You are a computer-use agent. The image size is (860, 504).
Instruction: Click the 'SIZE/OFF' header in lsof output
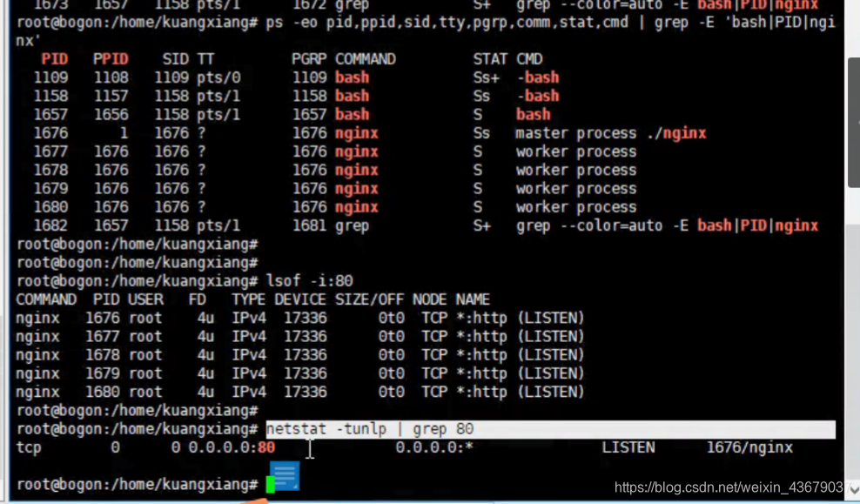tap(370, 299)
